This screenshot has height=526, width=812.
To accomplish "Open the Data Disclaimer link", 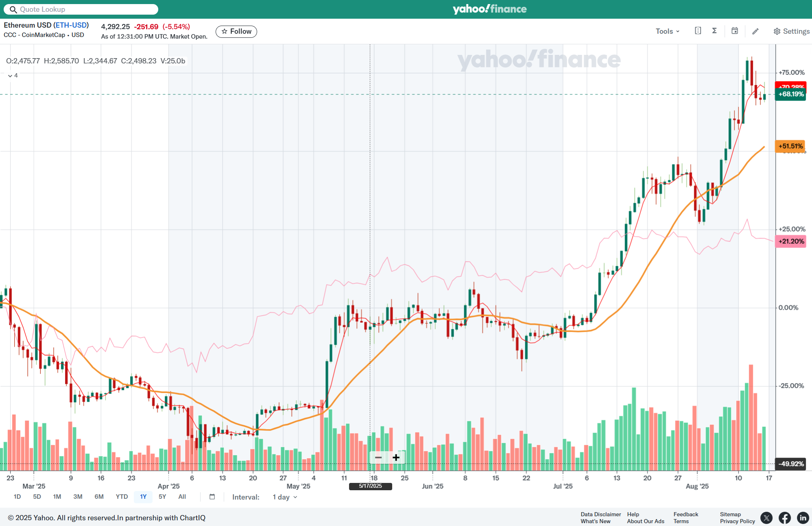I will point(600,514).
